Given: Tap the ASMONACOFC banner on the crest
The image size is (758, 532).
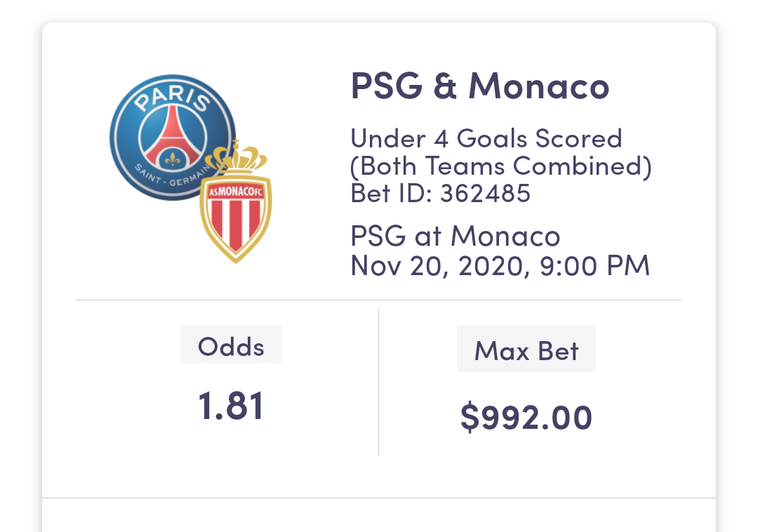Looking at the screenshot, I should [236, 190].
